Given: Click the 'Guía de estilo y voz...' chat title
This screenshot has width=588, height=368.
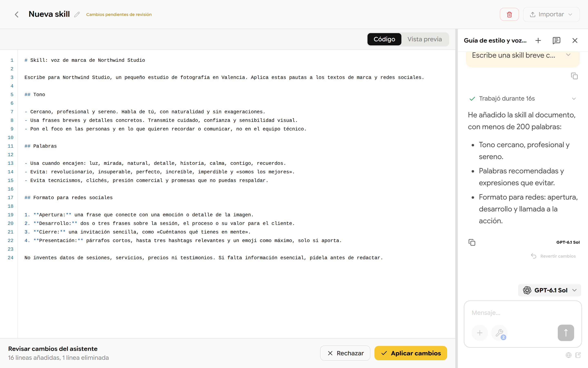Looking at the screenshot, I should 495,40.
